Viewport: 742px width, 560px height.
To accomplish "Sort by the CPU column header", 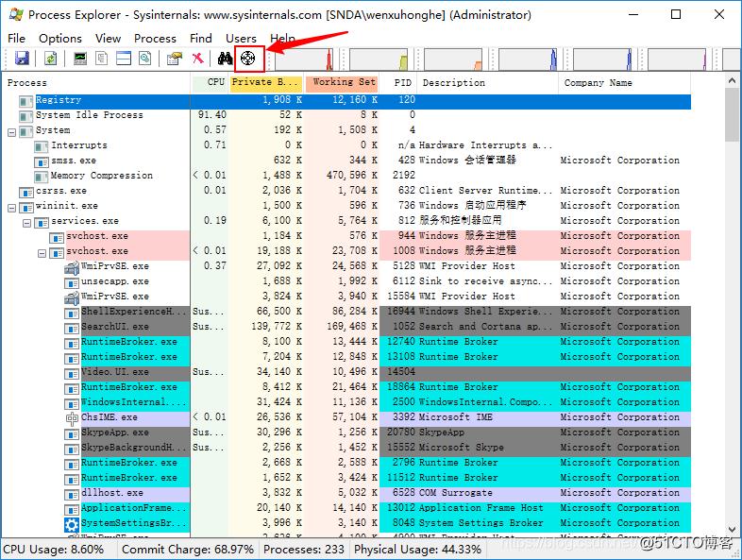I will tap(215, 82).
